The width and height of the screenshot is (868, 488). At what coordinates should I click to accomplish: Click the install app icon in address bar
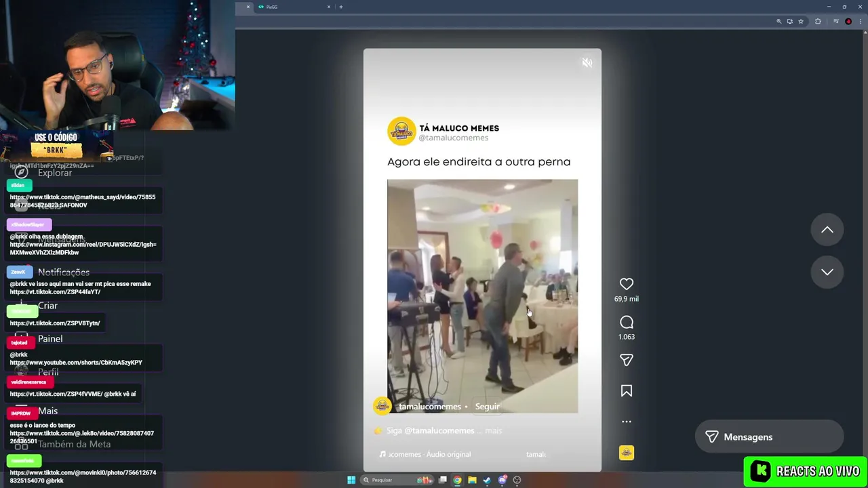[x=790, y=22]
